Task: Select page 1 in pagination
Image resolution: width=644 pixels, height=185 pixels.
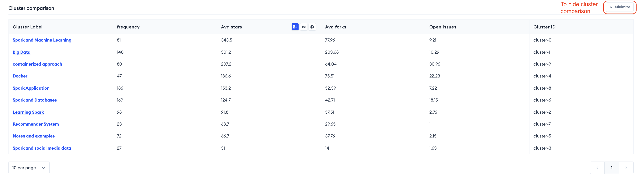Action: (612, 168)
